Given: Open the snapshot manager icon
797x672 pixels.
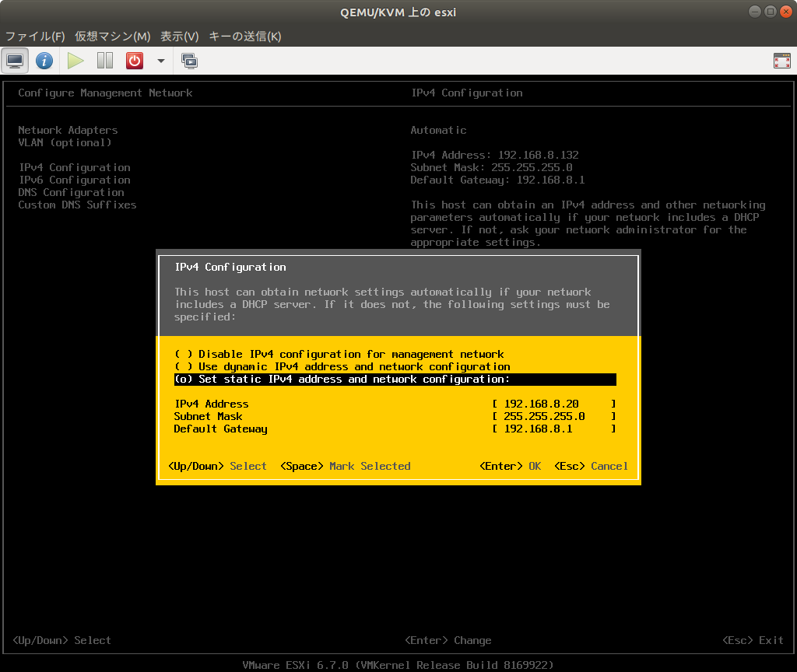Looking at the screenshot, I should pos(190,61).
